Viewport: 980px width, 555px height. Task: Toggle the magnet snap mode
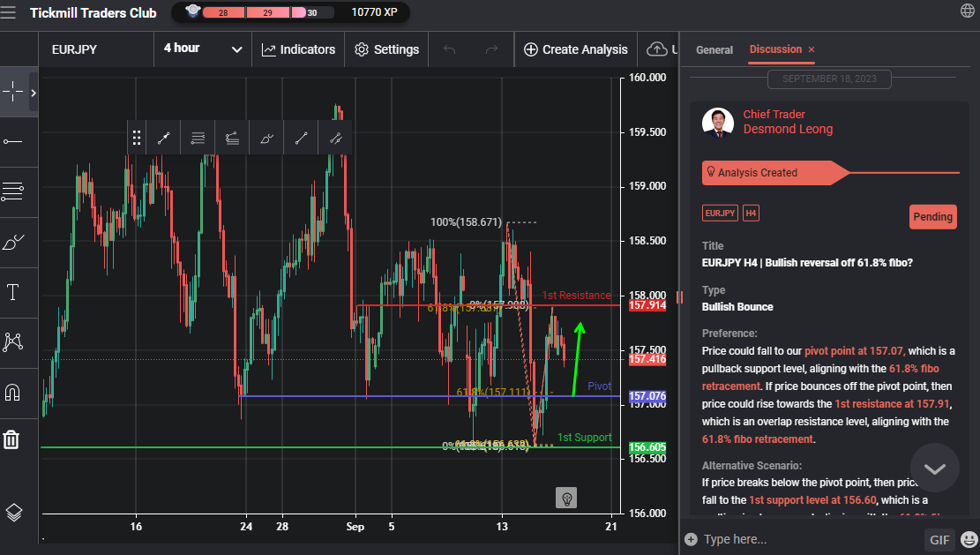(x=12, y=393)
